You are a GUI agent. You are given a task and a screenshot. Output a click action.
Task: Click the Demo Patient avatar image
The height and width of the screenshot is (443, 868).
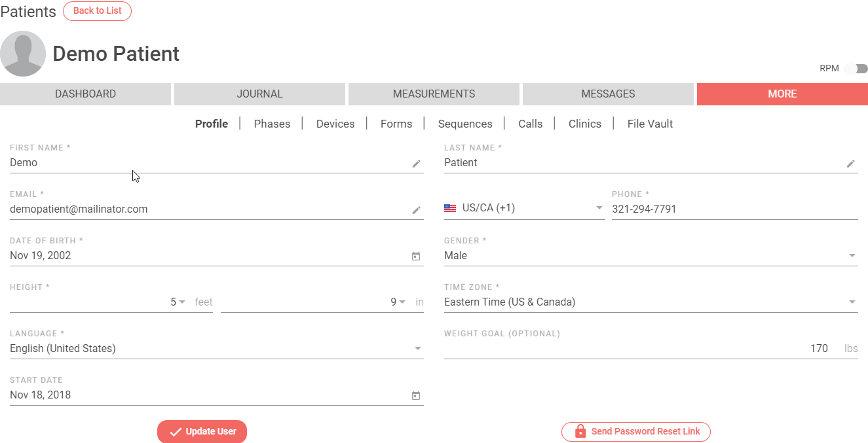click(23, 54)
